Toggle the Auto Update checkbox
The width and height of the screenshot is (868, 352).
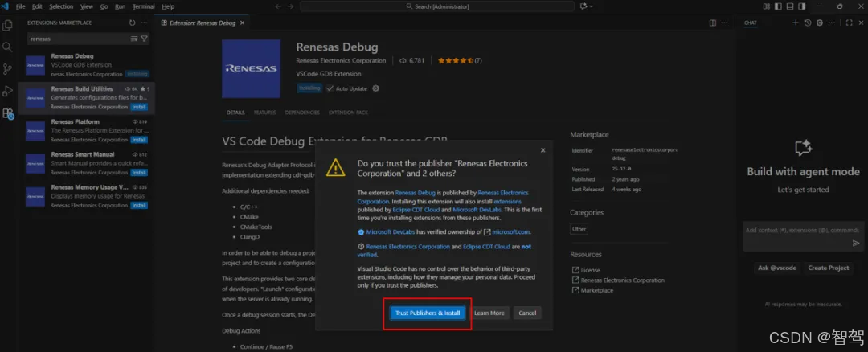point(330,88)
